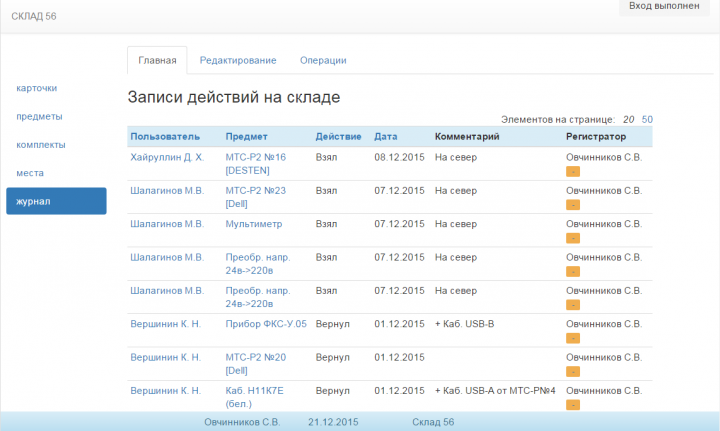Image resolution: width=720 pixels, height=431 pixels.
Task: Switch to the Редактирование tab
Action: 238,60
